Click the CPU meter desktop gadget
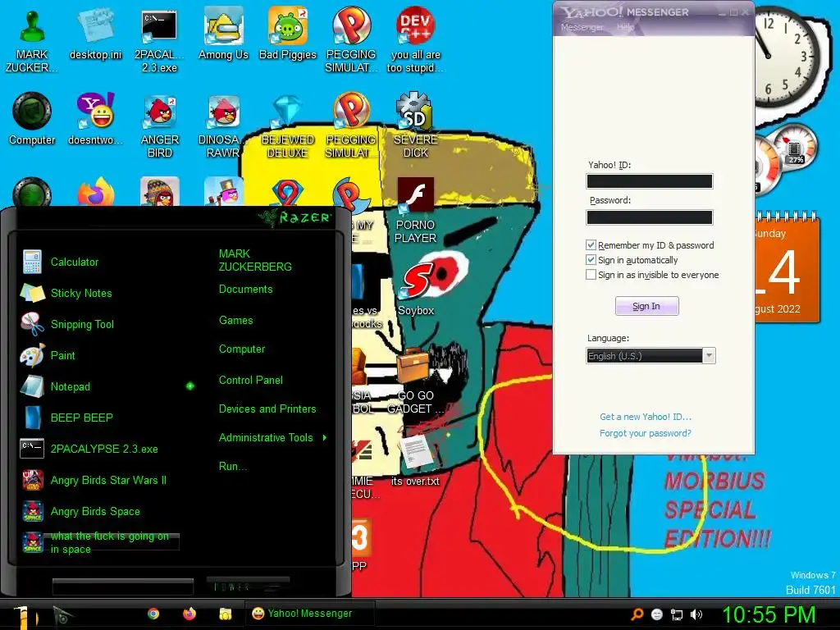The image size is (840, 630). point(785,158)
